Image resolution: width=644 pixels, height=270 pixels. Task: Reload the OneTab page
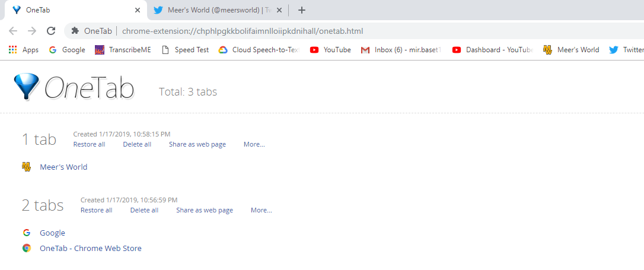point(51,31)
